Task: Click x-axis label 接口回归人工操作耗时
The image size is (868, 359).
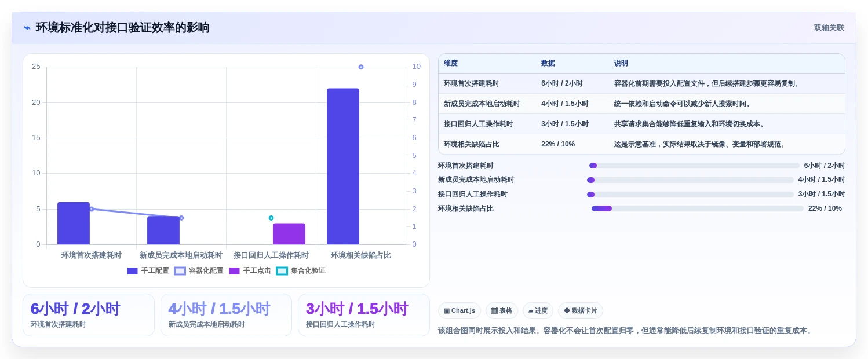Action: pyautogui.click(x=271, y=255)
